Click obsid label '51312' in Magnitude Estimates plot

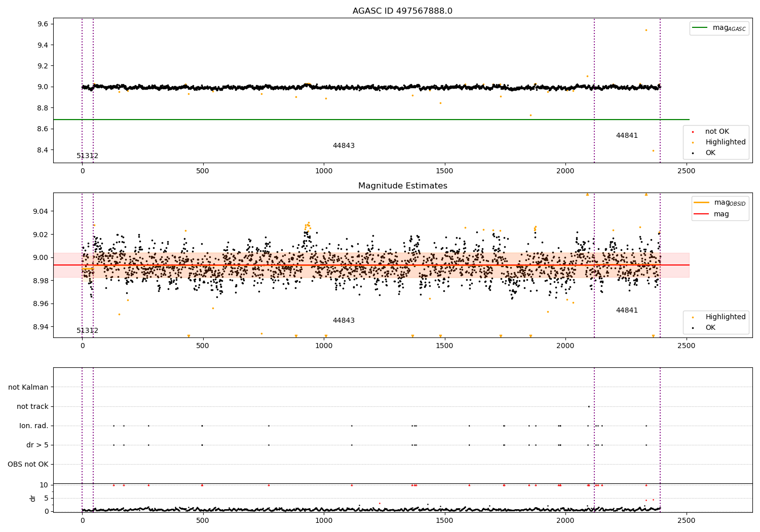coord(88,331)
